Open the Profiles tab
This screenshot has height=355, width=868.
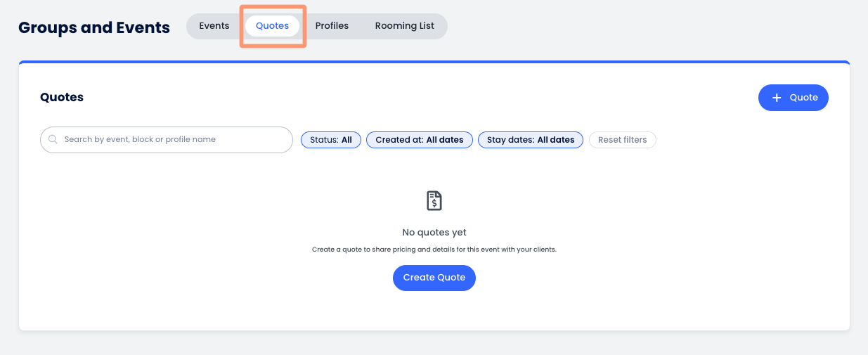click(x=332, y=26)
